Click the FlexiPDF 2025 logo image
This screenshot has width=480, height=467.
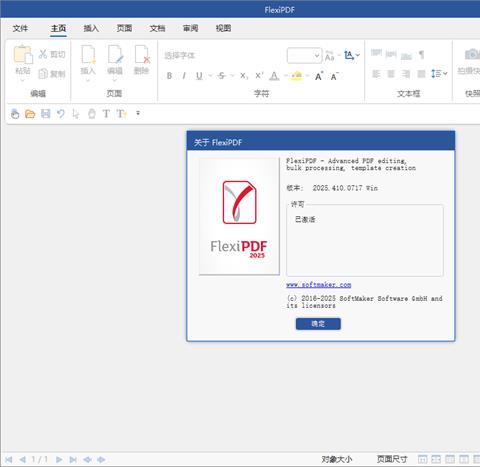239,217
